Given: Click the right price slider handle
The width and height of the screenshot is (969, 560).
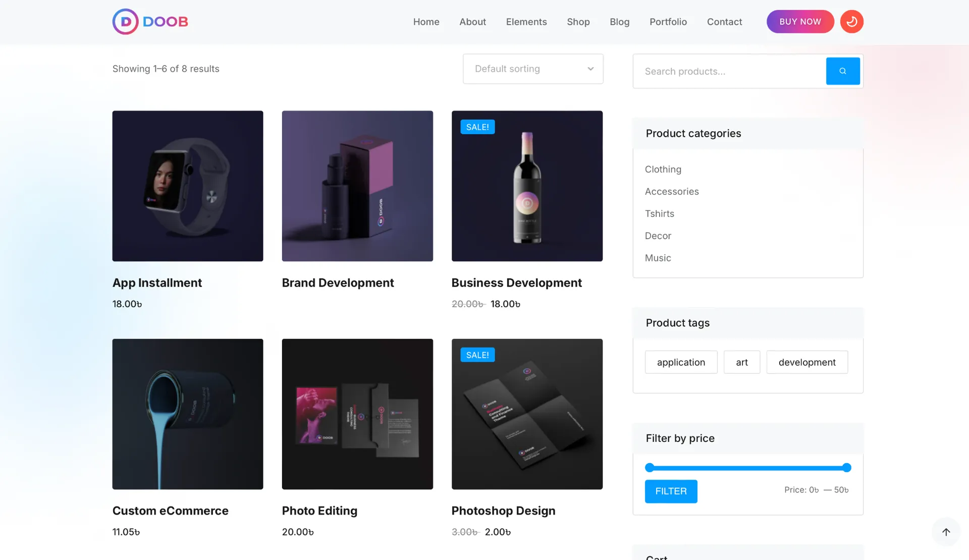Looking at the screenshot, I should point(846,468).
